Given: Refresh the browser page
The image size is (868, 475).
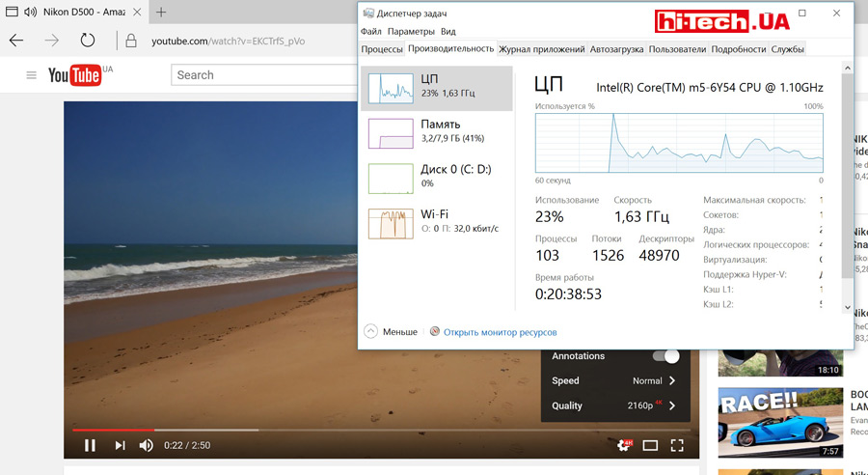Looking at the screenshot, I should [88, 41].
